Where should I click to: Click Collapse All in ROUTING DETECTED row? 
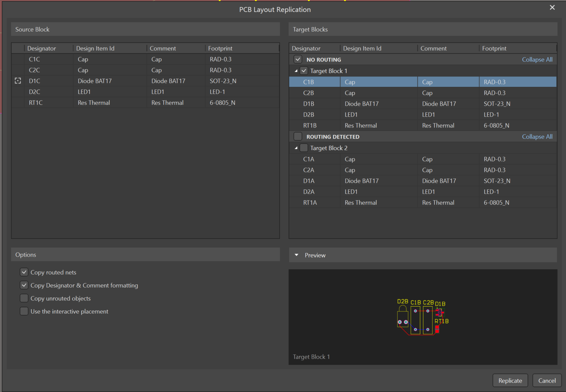(537, 136)
